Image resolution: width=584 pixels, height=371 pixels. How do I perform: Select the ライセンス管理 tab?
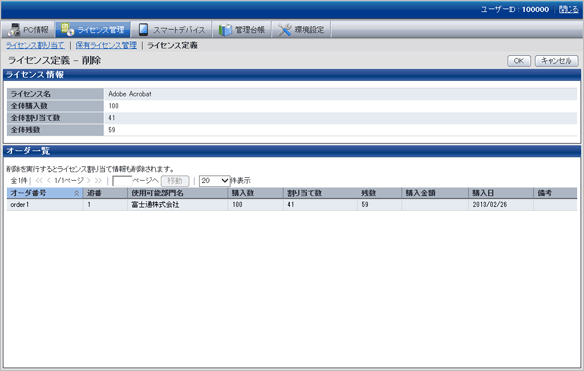click(93, 29)
